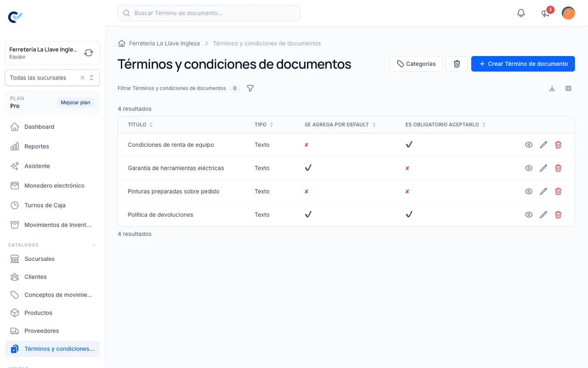The width and height of the screenshot is (588, 368).
Task: Open Conceptos de movimiento catalog
Action: coord(52,295)
